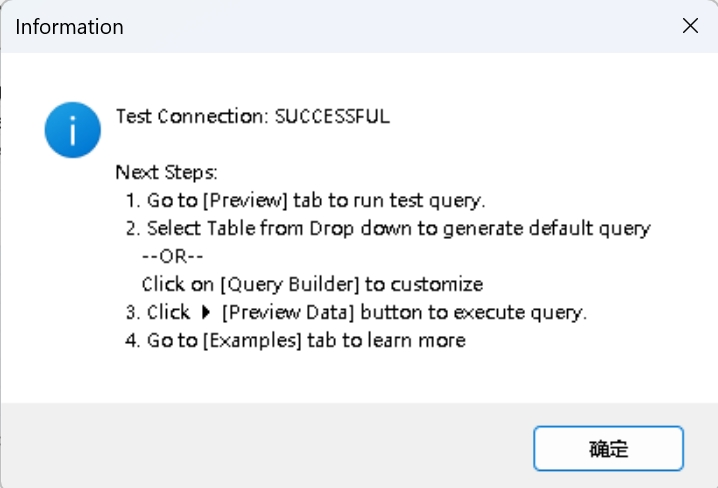The width and height of the screenshot is (718, 488).
Task: Click the 确定 confirmation button
Action: point(608,448)
